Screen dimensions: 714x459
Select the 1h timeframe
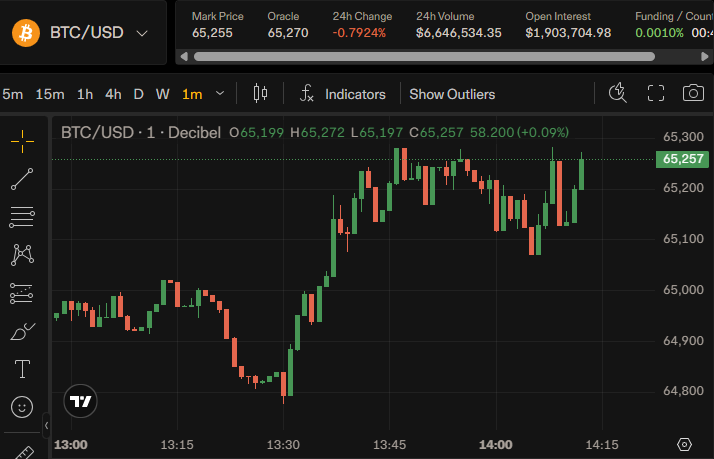tap(85, 94)
